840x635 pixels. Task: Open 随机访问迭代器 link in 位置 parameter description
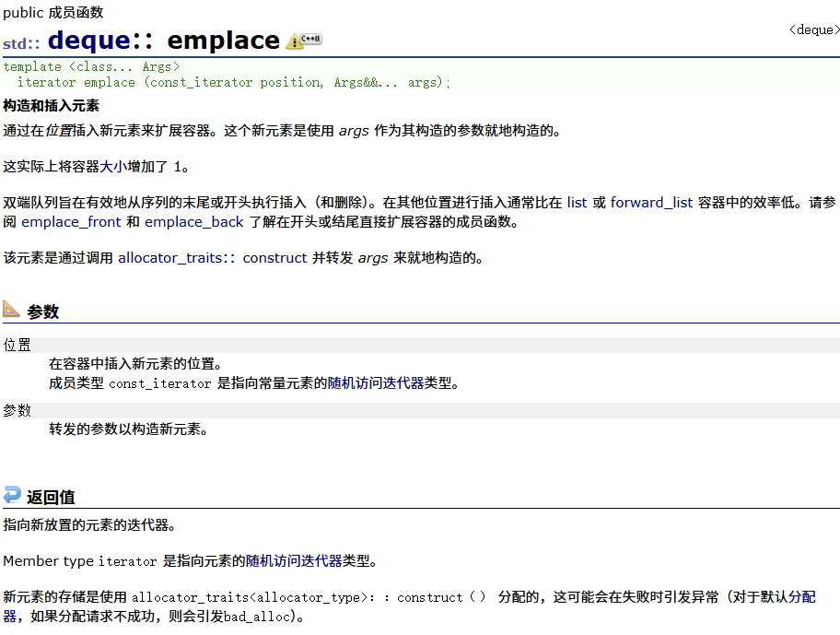point(376,383)
